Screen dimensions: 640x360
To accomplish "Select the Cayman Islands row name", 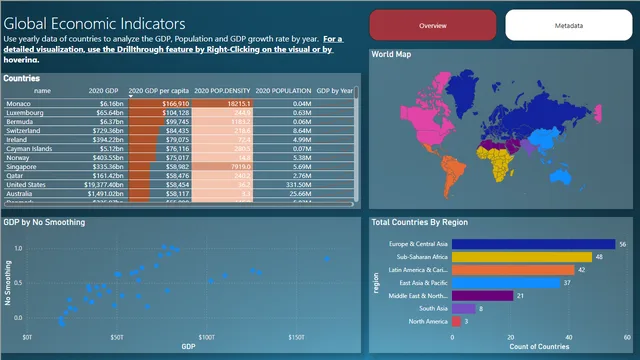I will click(29, 149).
